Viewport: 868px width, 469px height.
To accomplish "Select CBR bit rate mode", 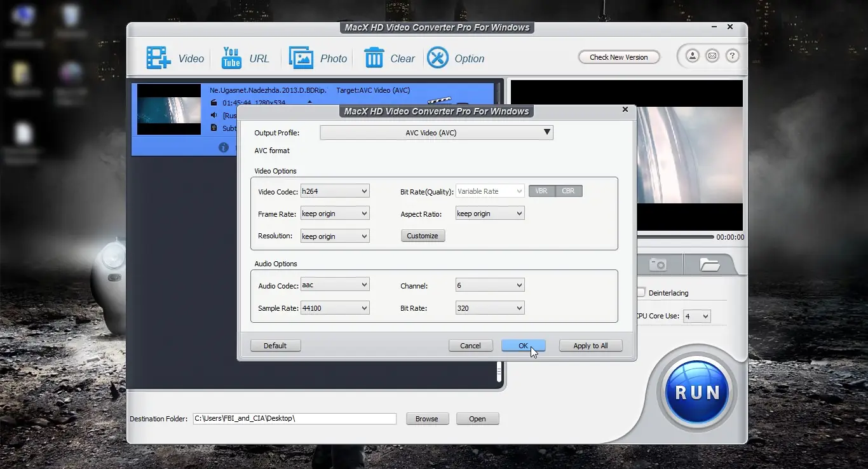I will click(x=569, y=191).
